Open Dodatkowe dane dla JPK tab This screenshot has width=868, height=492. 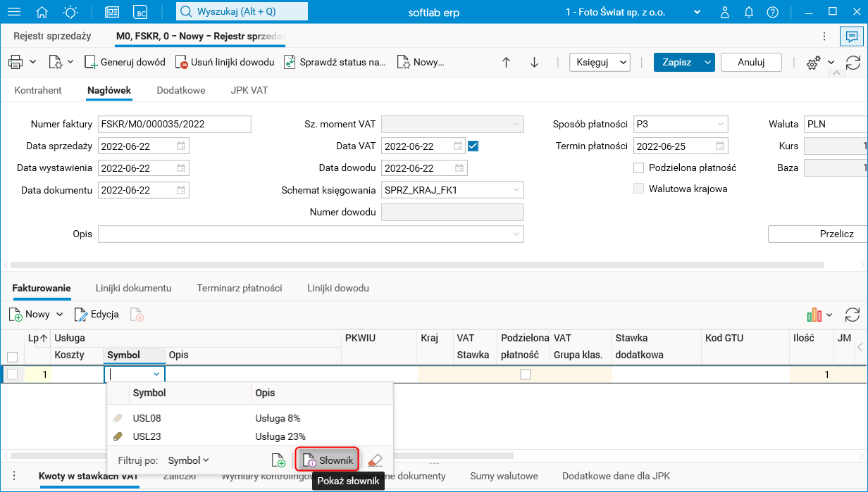pos(616,476)
